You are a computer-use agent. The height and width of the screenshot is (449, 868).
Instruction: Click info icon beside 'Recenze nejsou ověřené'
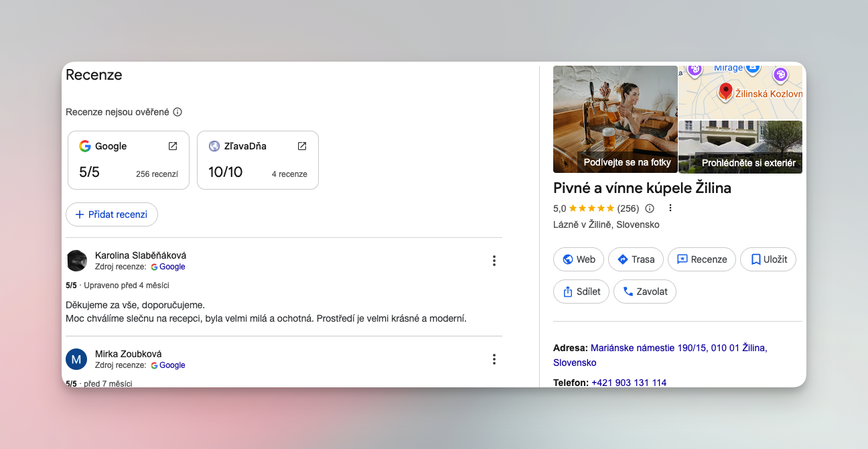click(x=177, y=112)
